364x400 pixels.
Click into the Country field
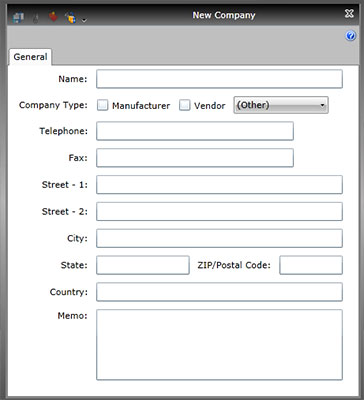[219, 292]
